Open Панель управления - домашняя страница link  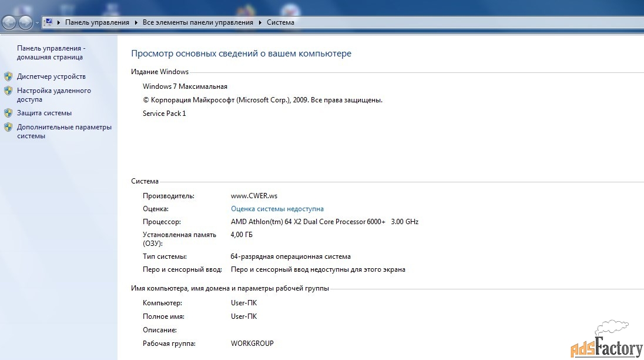(x=51, y=52)
